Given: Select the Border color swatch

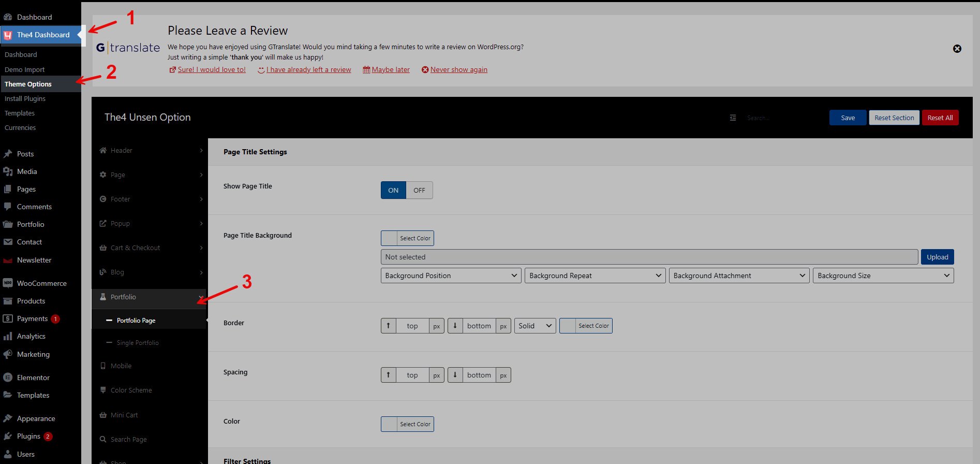Looking at the screenshot, I should (x=586, y=326).
